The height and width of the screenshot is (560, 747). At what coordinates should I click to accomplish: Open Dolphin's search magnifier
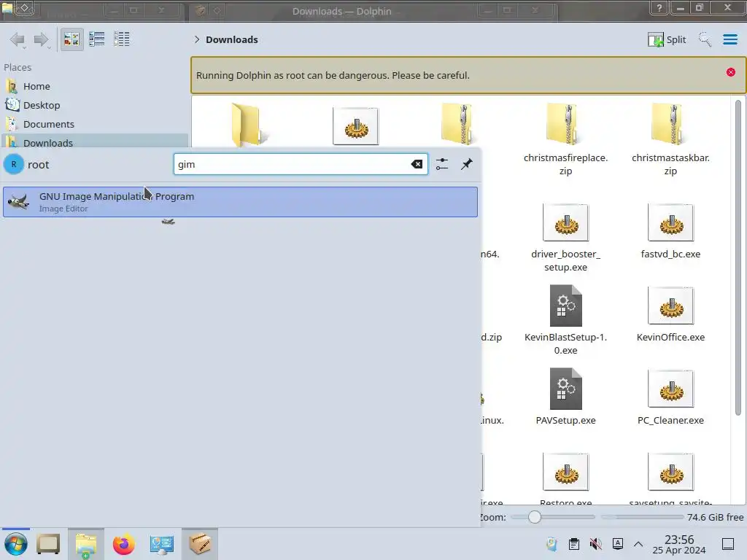[705, 39]
